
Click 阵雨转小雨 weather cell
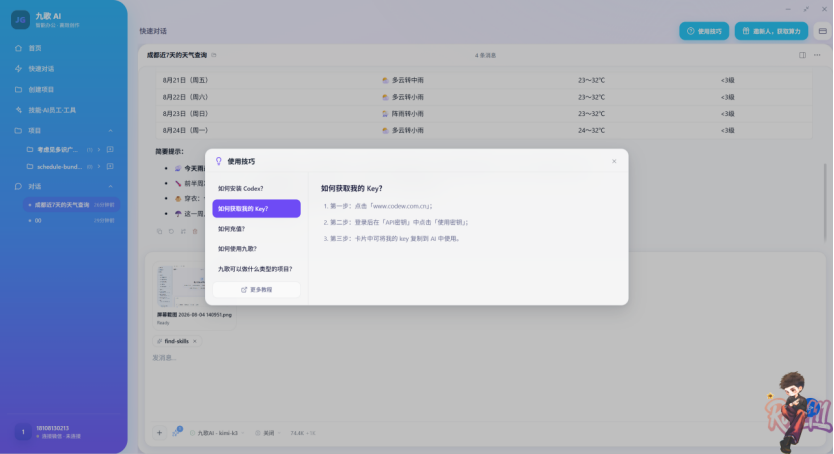point(403,114)
